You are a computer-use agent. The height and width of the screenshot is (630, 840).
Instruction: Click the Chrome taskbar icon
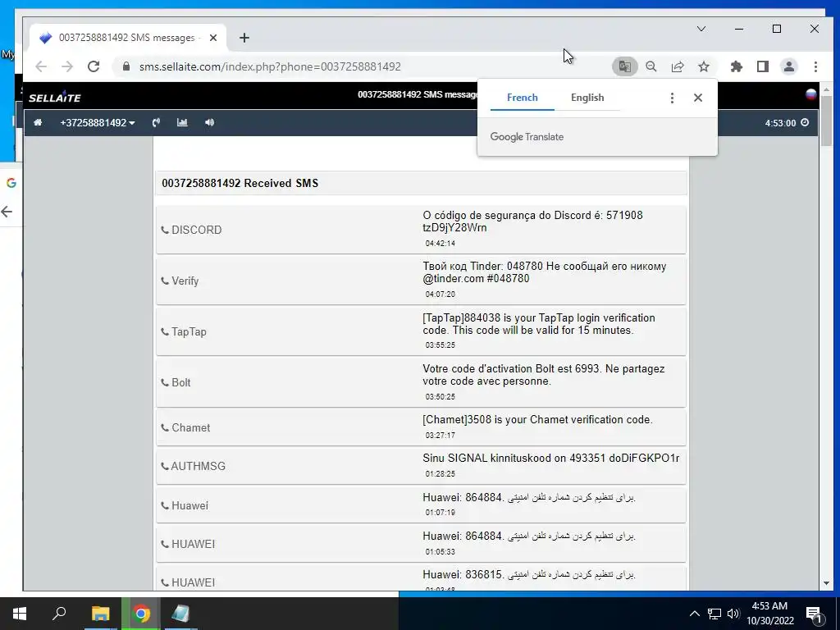pos(141,614)
